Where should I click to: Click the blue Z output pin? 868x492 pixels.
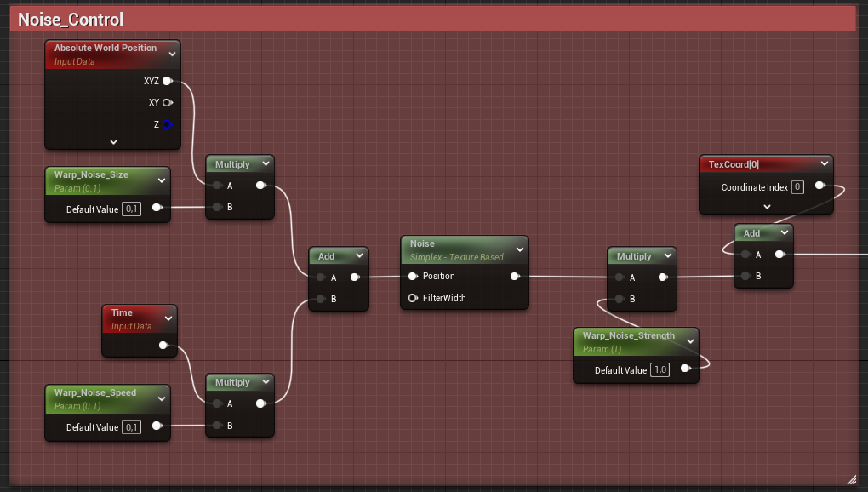[x=167, y=124]
